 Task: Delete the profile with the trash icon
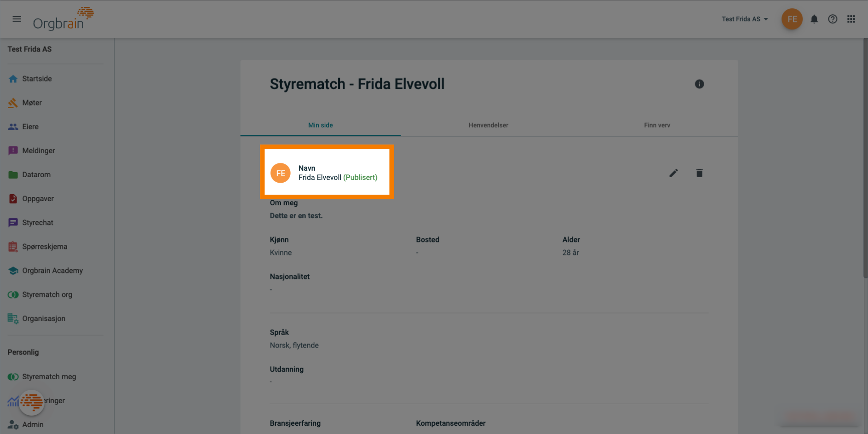[699, 173]
